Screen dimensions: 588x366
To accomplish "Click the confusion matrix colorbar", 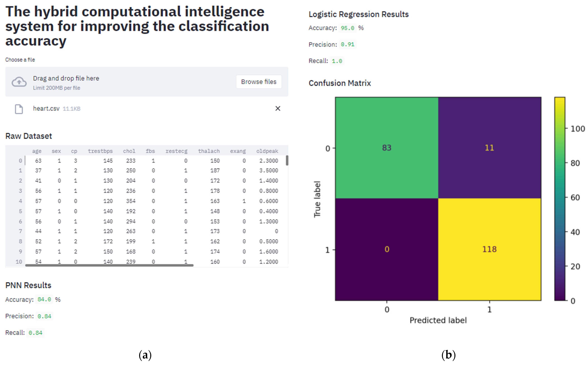I will (x=560, y=198).
